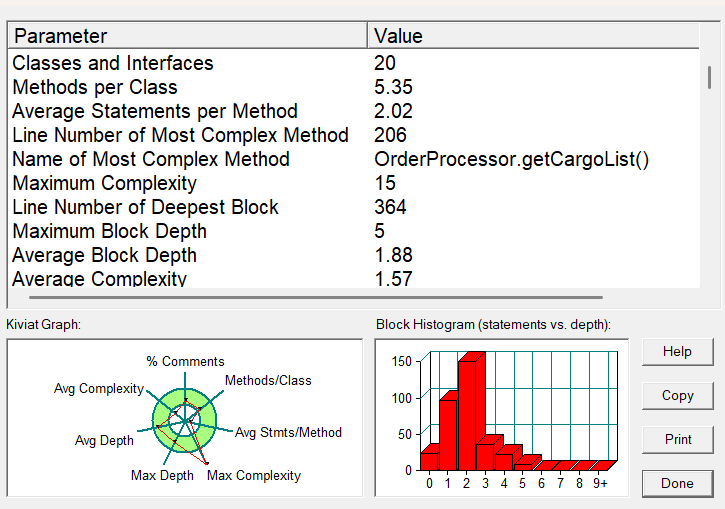
Task: Click the histogram 150 axis label
Action: click(x=401, y=362)
